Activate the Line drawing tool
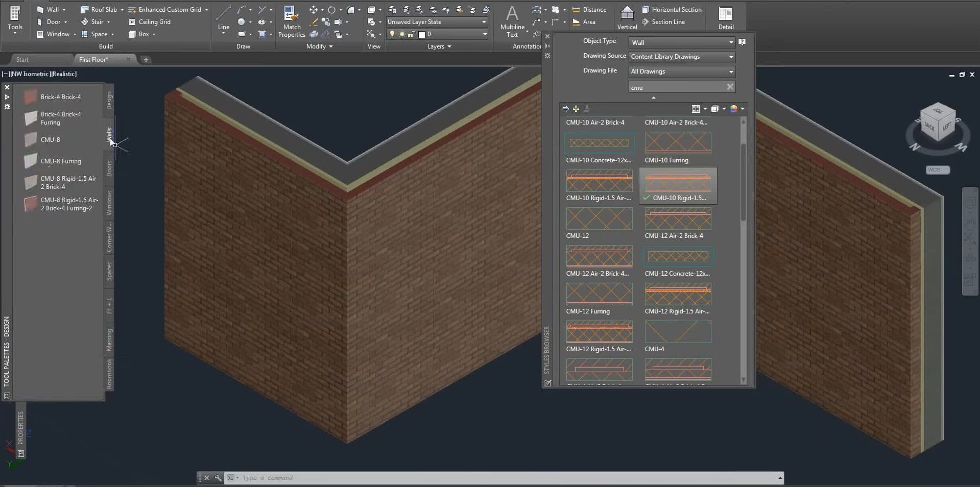Viewport: 980px width, 487px height. click(x=223, y=18)
